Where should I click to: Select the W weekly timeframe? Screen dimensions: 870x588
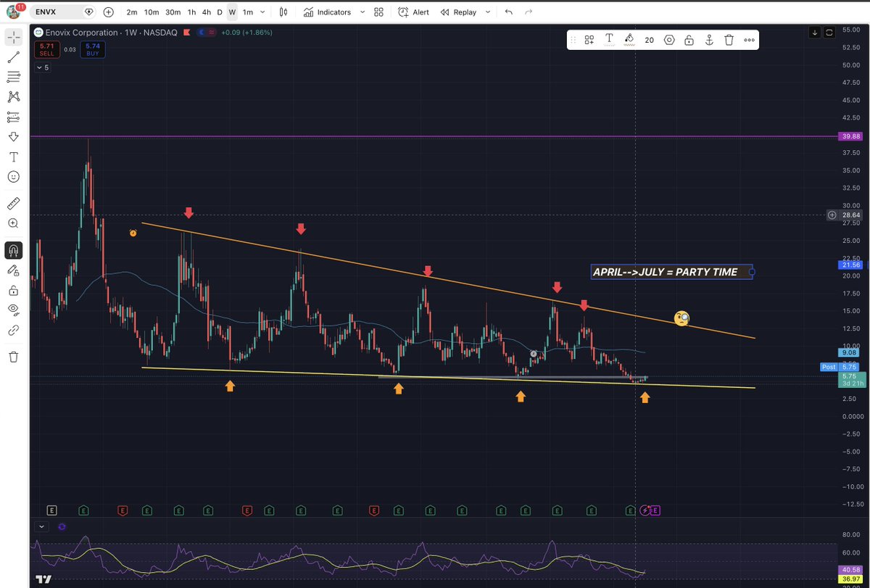(232, 12)
